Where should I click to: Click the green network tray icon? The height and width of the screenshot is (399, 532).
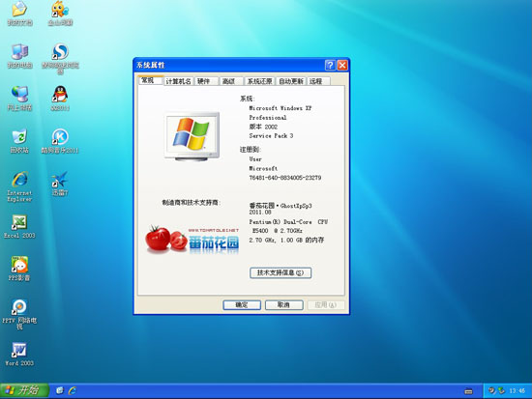tap(501, 391)
